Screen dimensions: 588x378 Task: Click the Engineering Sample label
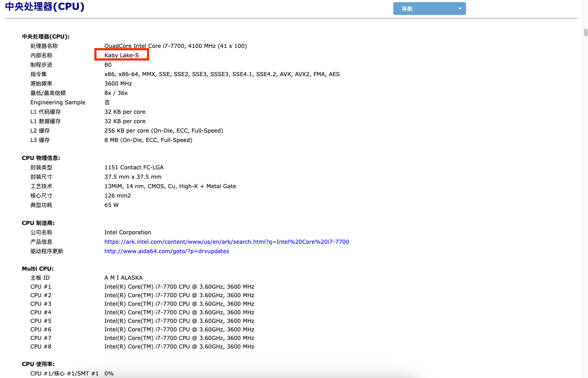point(58,102)
